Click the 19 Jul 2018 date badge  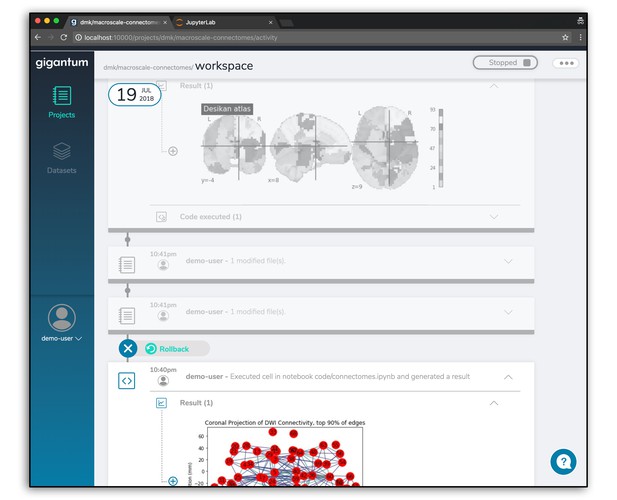tap(135, 95)
